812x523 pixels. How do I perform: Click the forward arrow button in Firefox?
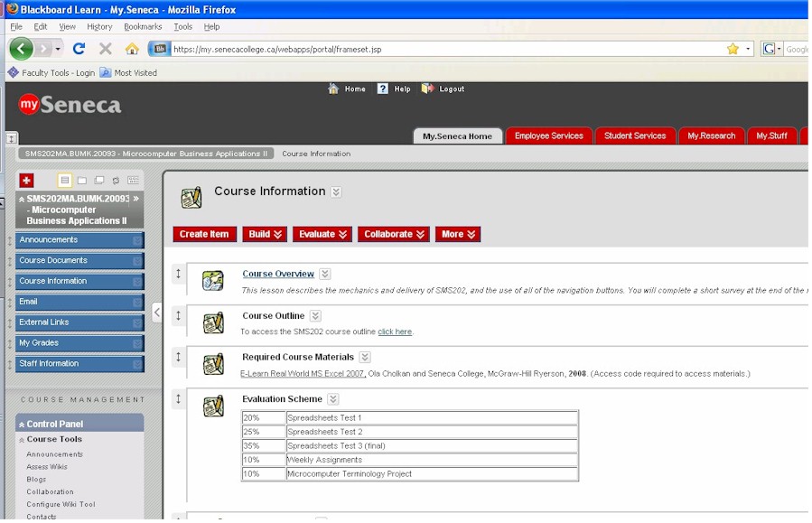tap(43, 49)
